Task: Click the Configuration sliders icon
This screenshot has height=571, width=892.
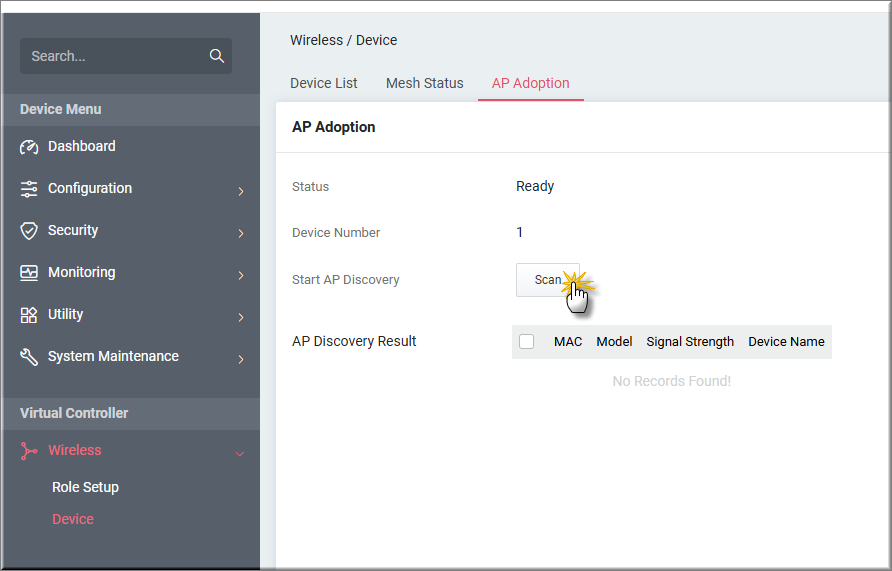Action: tap(29, 189)
